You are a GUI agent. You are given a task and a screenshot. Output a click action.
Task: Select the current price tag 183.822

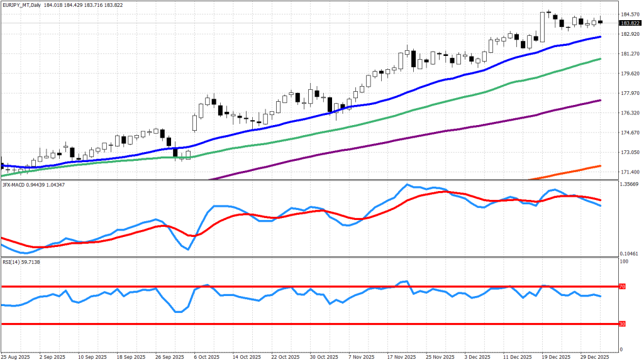click(x=630, y=23)
